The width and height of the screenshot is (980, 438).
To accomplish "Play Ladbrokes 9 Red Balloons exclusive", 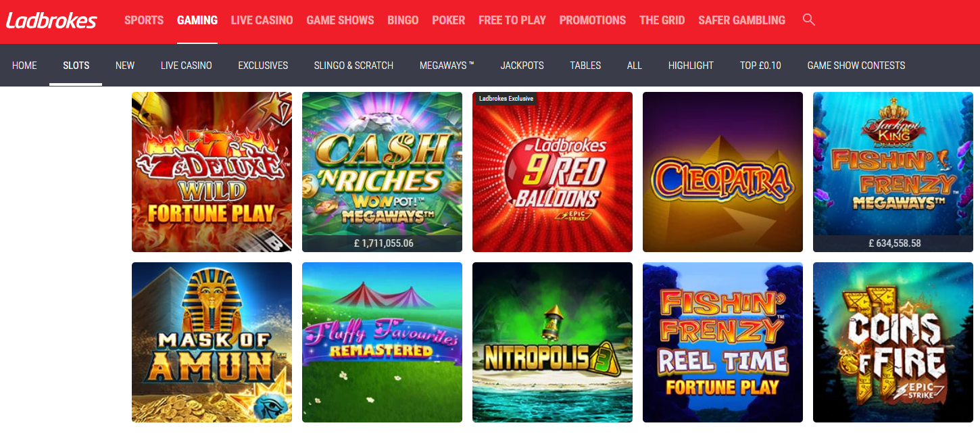I will 552,172.
